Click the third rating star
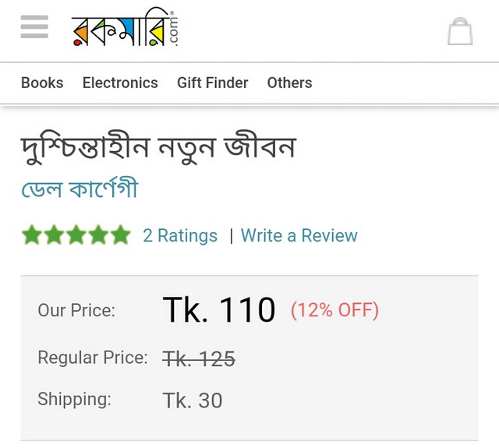499x448 pixels. coord(76,235)
